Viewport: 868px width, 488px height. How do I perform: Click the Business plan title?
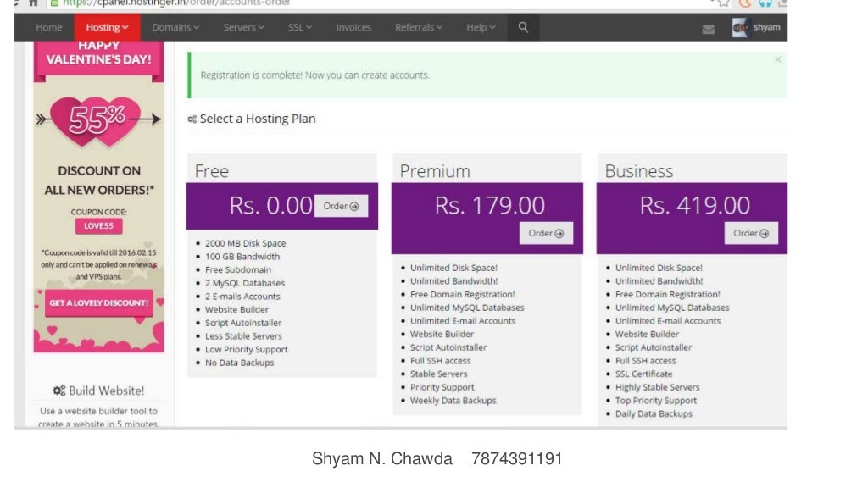click(639, 171)
